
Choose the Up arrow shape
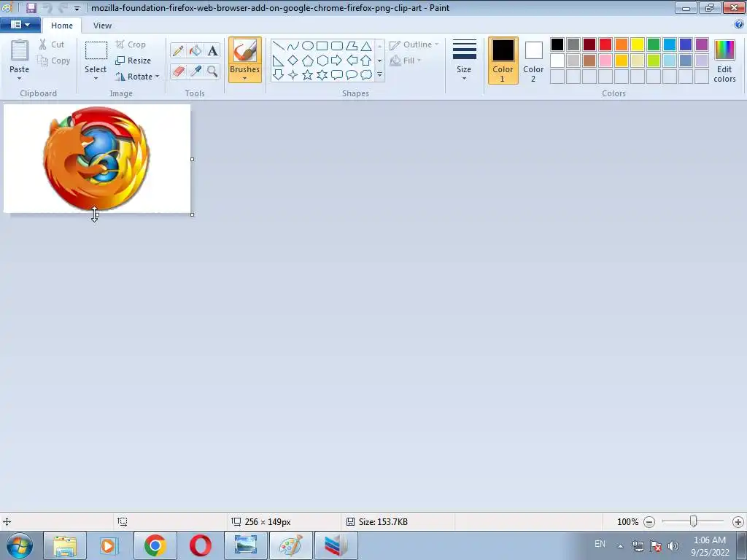coord(366,61)
